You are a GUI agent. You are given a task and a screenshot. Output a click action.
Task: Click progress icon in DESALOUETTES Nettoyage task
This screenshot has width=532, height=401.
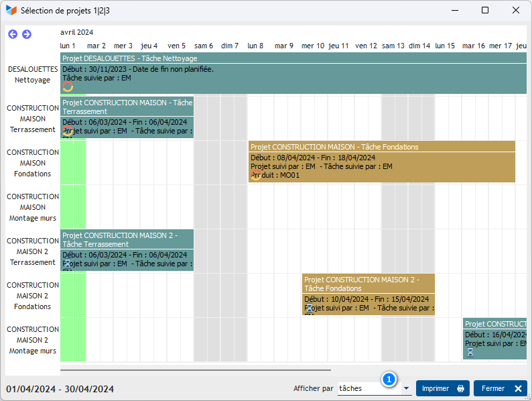pyautogui.click(x=67, y=87)
